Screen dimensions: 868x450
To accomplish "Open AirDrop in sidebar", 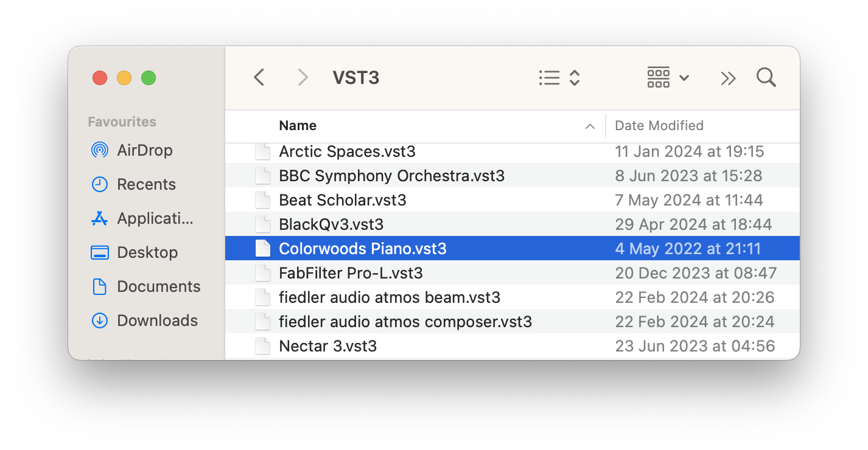I will click(144, 150).
